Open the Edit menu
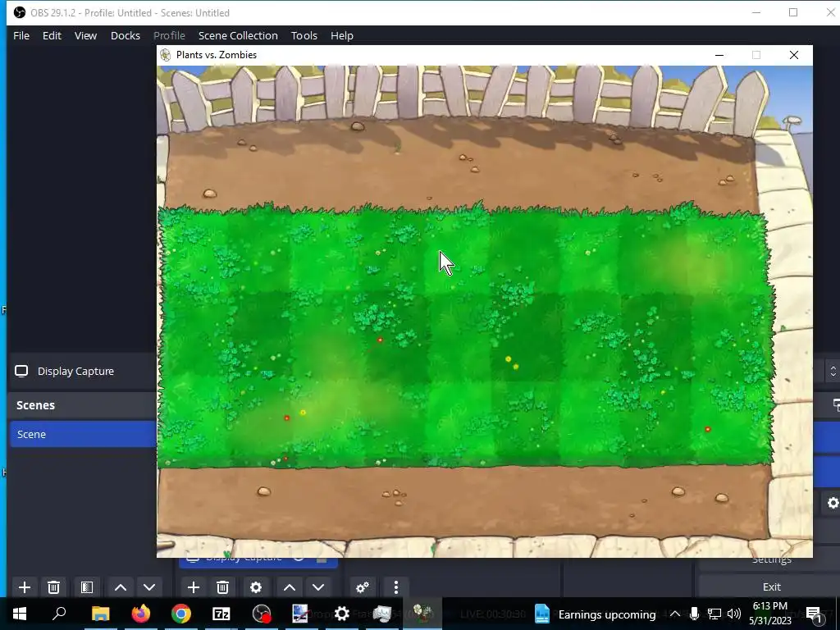Viewport: 840px width, 630px height. point(52,35)
